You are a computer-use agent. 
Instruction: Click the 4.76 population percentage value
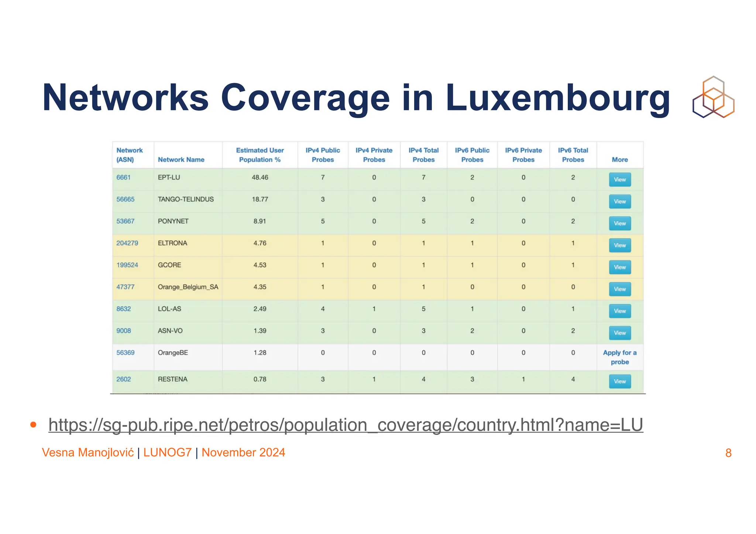click(260, 243)
